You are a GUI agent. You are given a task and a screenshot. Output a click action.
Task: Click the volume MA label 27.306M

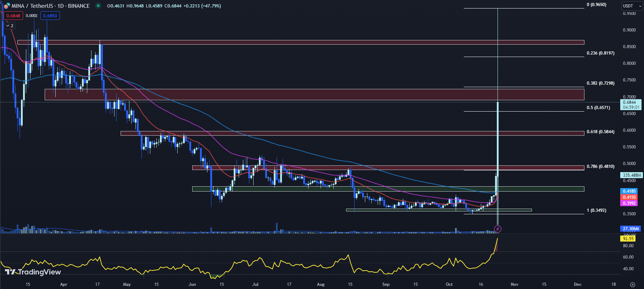click(x=631, y=229)
